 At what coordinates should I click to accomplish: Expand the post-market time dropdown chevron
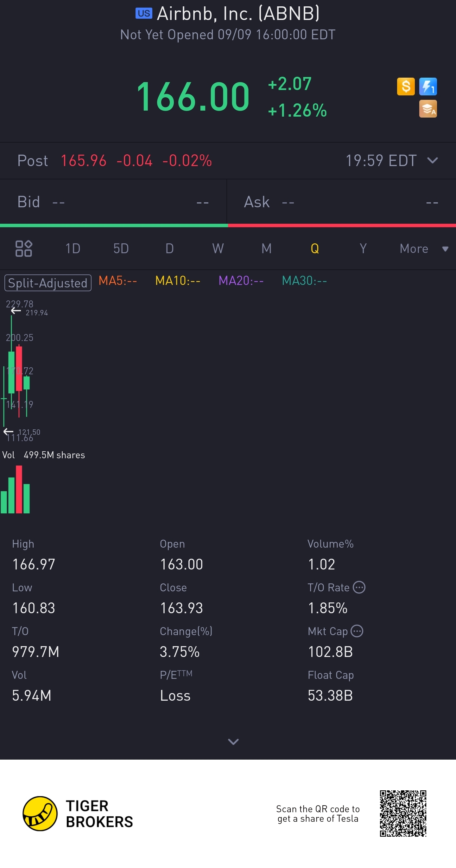coord(433,160)
